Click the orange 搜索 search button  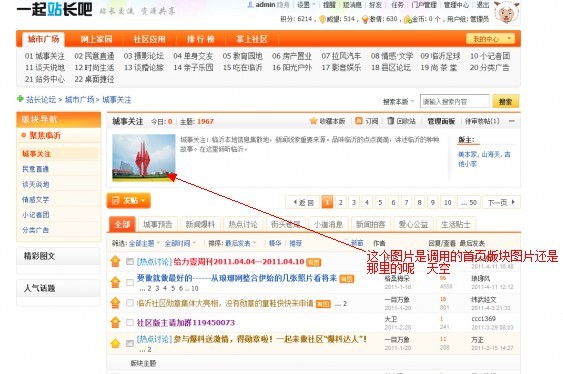505,102
